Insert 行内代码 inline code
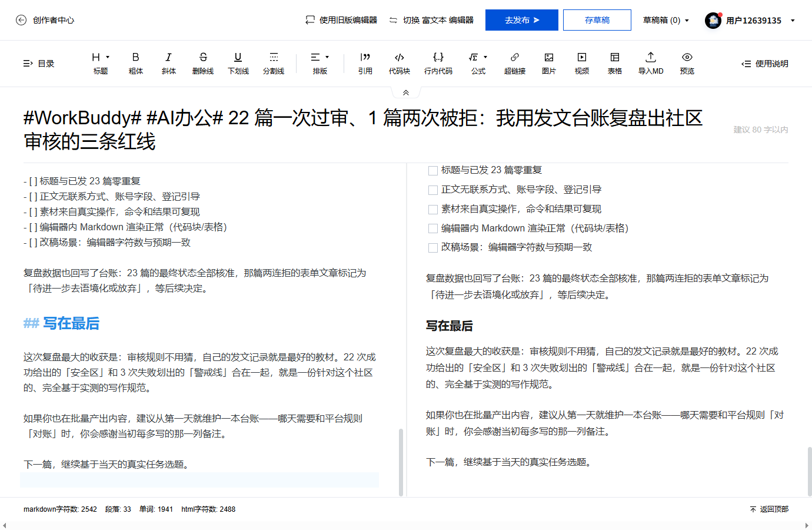812x530 pixels. (438, 64)
